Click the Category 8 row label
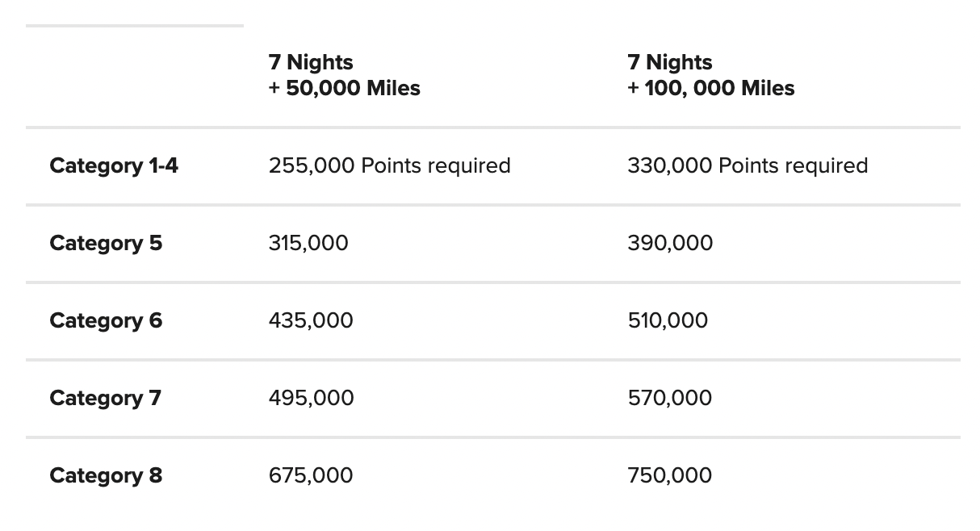Image resolution: width=980 pixels, height=531 pixels. [106, 475]
